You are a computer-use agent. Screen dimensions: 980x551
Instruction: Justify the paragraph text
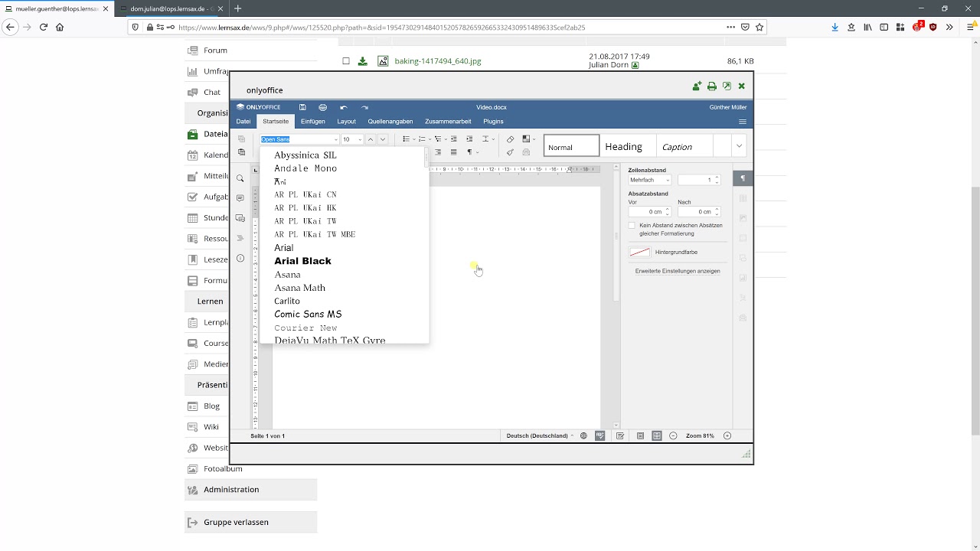pos(454,152)
